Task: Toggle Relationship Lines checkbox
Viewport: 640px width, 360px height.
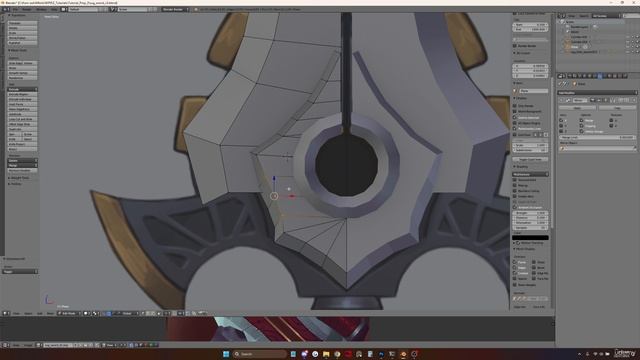Action: coord(515,129)
